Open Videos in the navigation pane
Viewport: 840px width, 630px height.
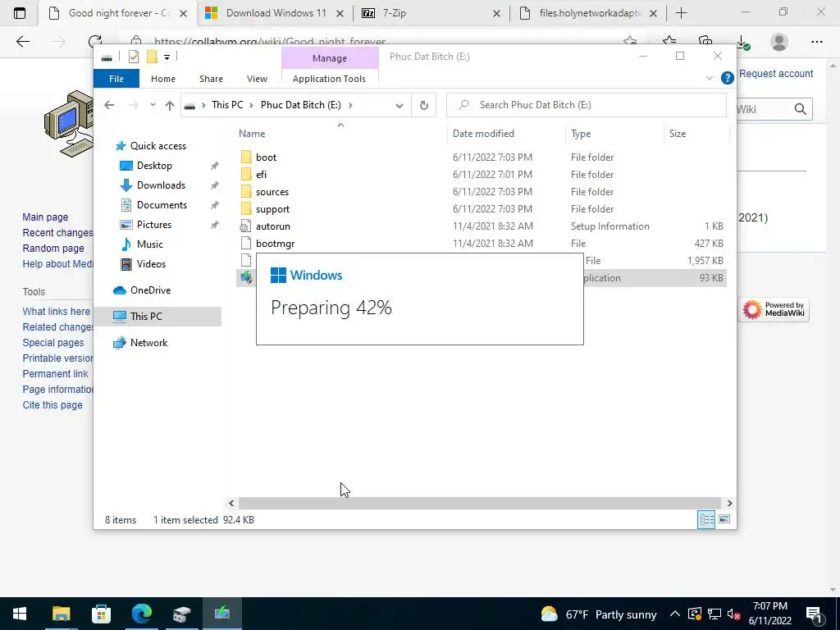click(151, 264)
